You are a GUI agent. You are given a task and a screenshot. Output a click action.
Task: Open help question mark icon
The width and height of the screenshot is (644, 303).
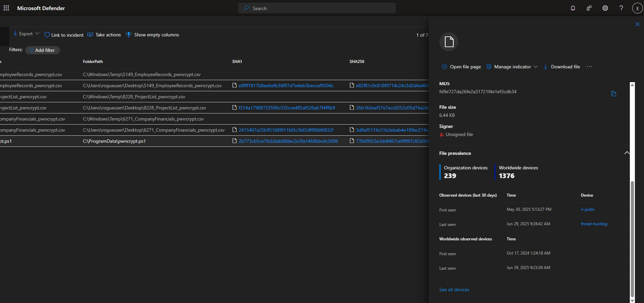coord(621,8)
